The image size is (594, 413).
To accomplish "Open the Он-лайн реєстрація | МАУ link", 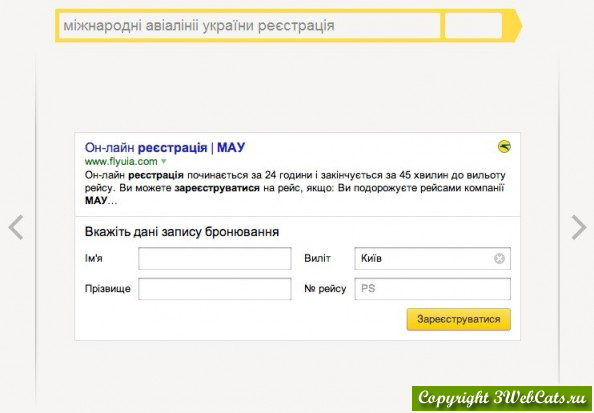I will coord(165,147).
